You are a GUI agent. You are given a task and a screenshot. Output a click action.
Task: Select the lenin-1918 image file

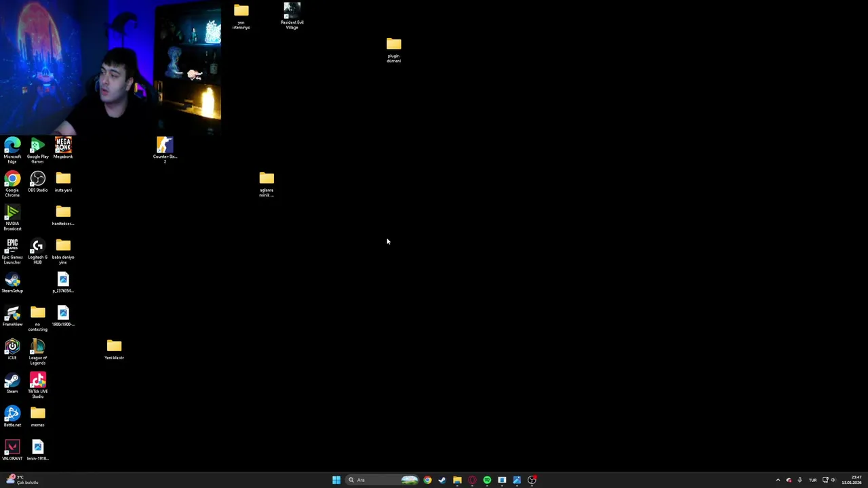click(x=38, y=450)
